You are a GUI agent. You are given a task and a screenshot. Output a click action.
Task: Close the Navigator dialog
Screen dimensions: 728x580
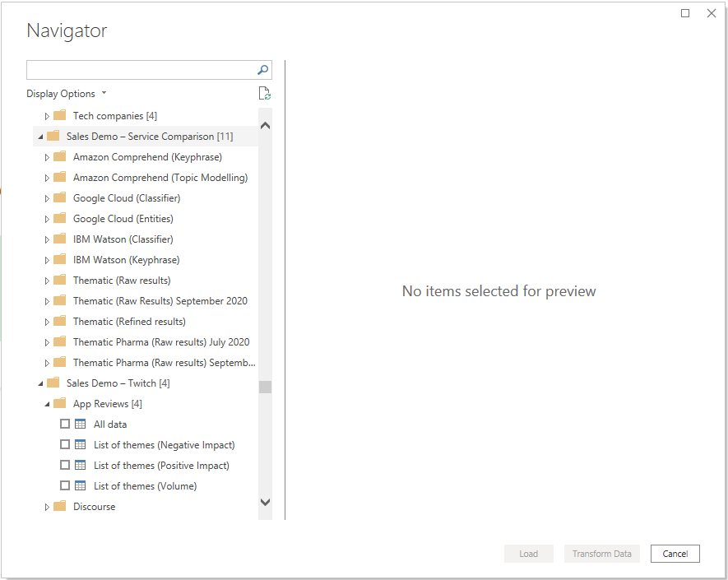click(x=712, y=13)
